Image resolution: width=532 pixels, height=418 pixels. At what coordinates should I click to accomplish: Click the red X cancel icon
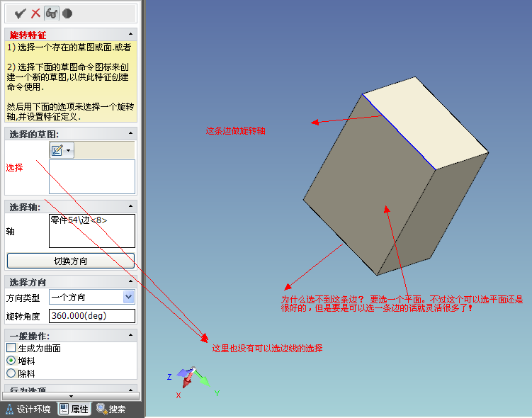coord(35,13)
